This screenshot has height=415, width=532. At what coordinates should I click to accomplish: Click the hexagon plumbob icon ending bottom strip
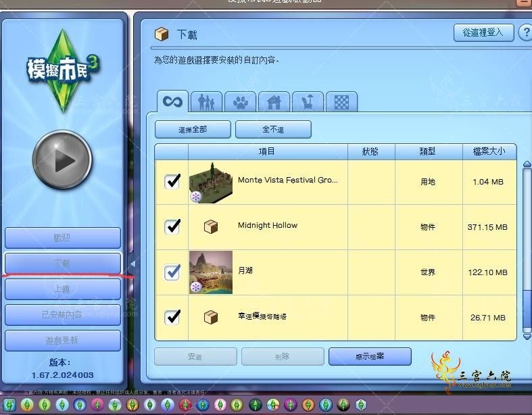click(x=361, y=405)
